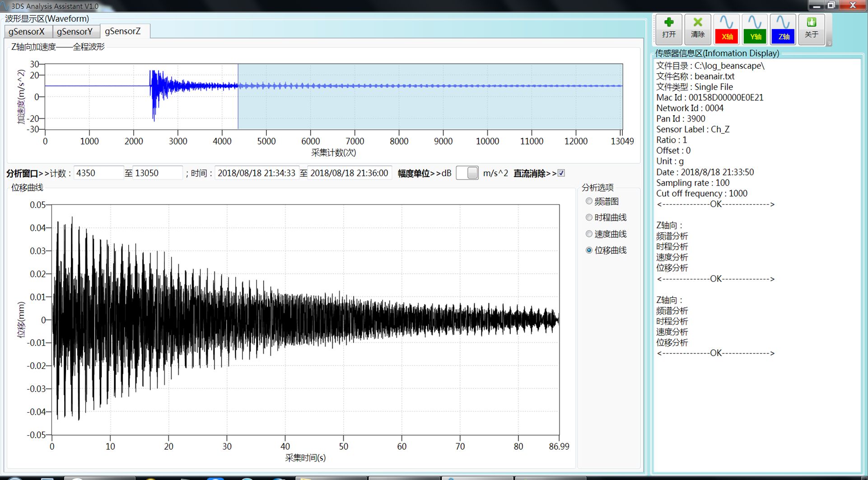The image size is (868, 480).
Task: Select the 位移曲线 displacement radio option
Action: click(x=589, y=250)
